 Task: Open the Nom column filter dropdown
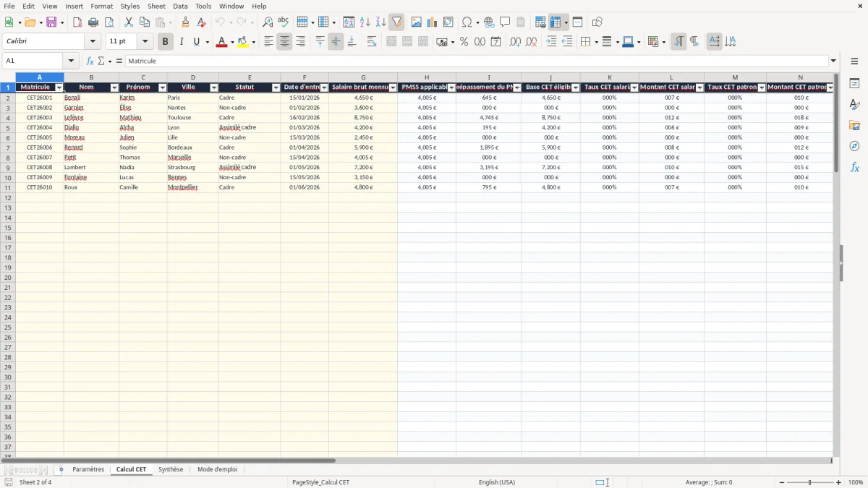point(114,87)
